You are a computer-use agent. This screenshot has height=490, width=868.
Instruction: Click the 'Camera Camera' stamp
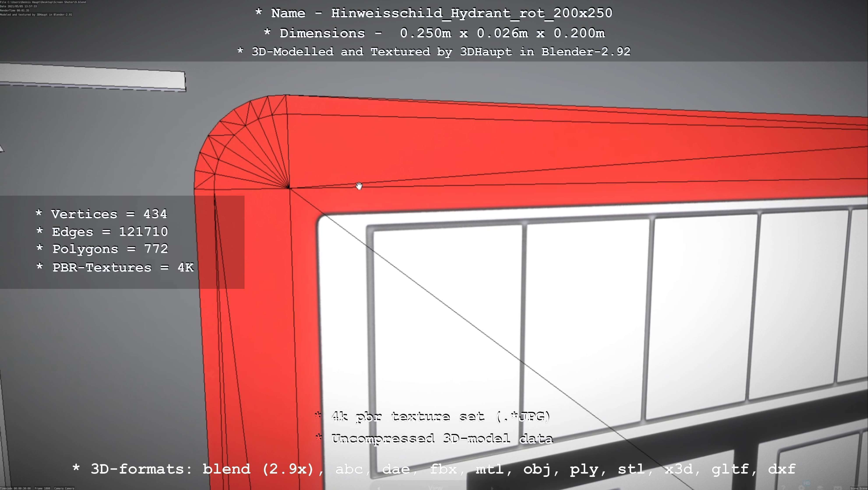[x=64, y=488]
